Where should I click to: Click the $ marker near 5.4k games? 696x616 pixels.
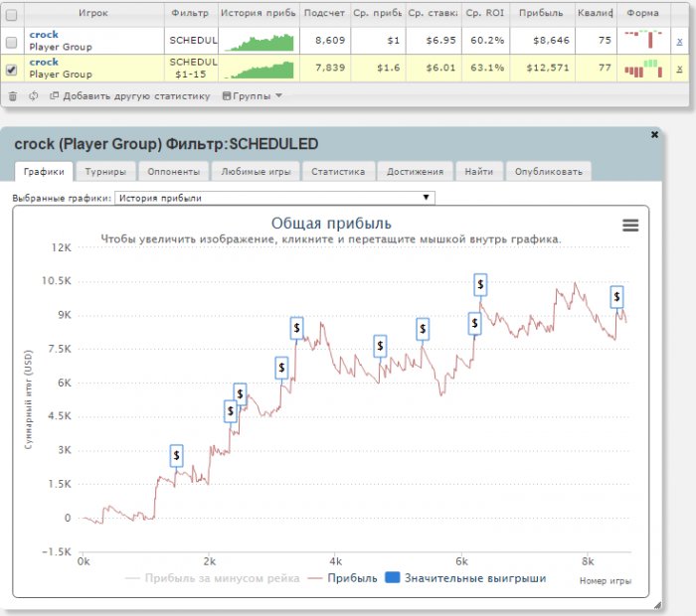tap(423, 329)
